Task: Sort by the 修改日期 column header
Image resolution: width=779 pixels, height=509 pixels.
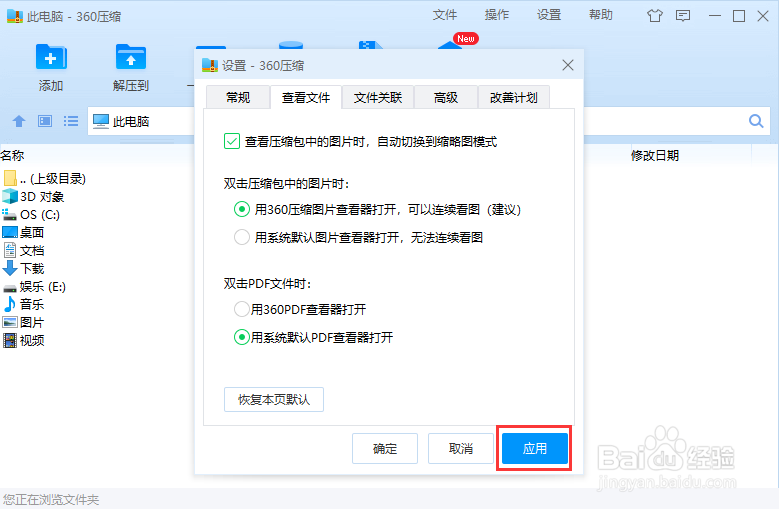Action: [655, 155]
